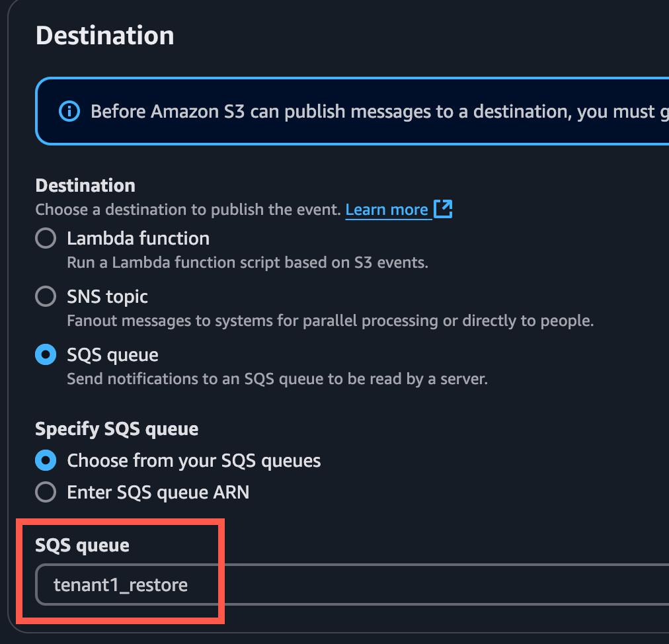
Task: Select the SNS topic radio button
Action: (46, 296)
